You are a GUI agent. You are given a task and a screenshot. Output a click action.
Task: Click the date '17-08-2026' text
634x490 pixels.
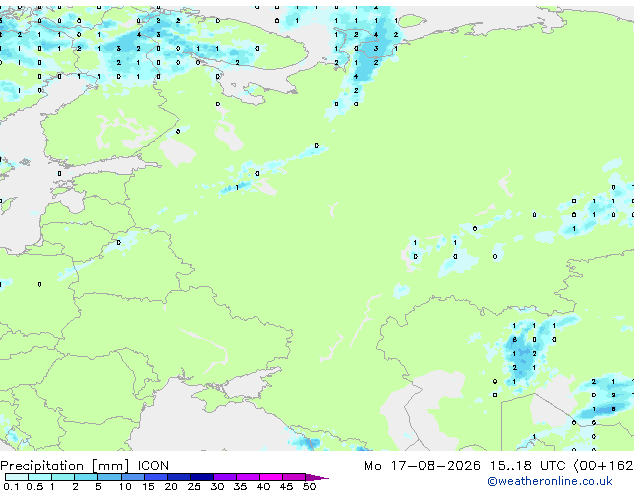coord(436,466)
